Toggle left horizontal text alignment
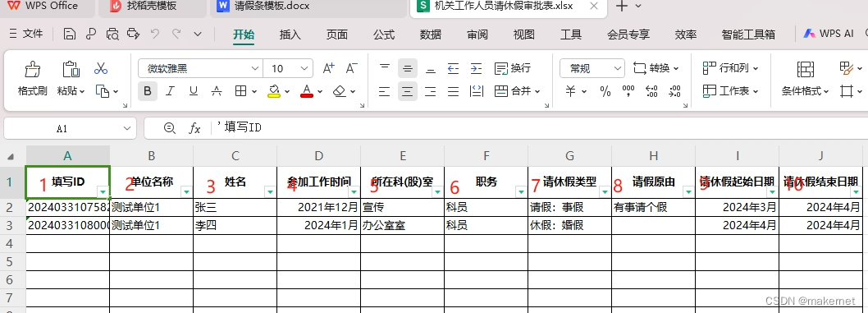This screenshot has width=868, height=313. pyautogui.click(x=384, y=91)
